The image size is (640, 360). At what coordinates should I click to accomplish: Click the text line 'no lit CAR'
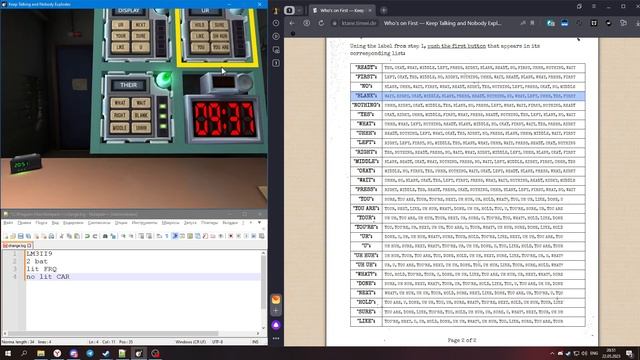point(48,277)
